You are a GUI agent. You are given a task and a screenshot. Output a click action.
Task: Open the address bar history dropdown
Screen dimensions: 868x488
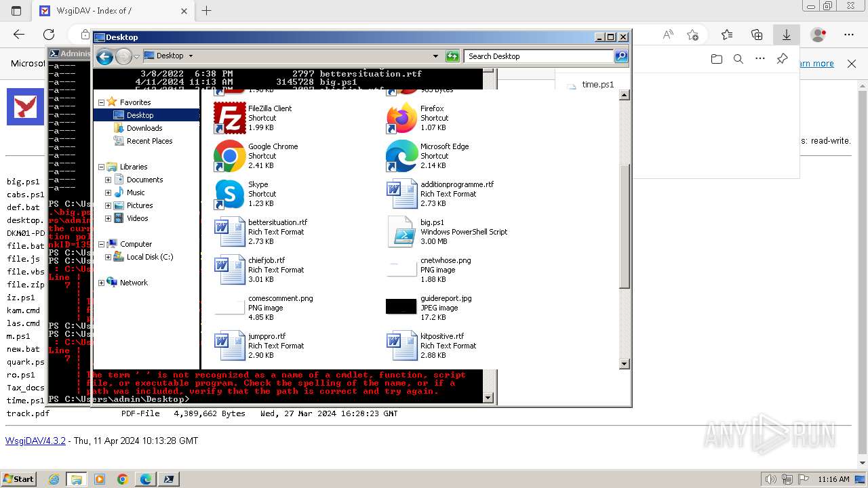[x=435, y=56]
